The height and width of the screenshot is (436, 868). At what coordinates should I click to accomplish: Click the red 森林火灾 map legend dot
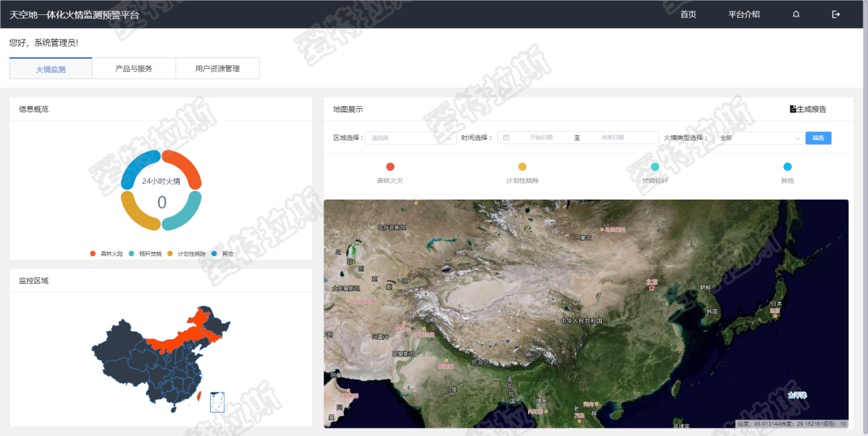pyautogui.click(x=390, y=167)
